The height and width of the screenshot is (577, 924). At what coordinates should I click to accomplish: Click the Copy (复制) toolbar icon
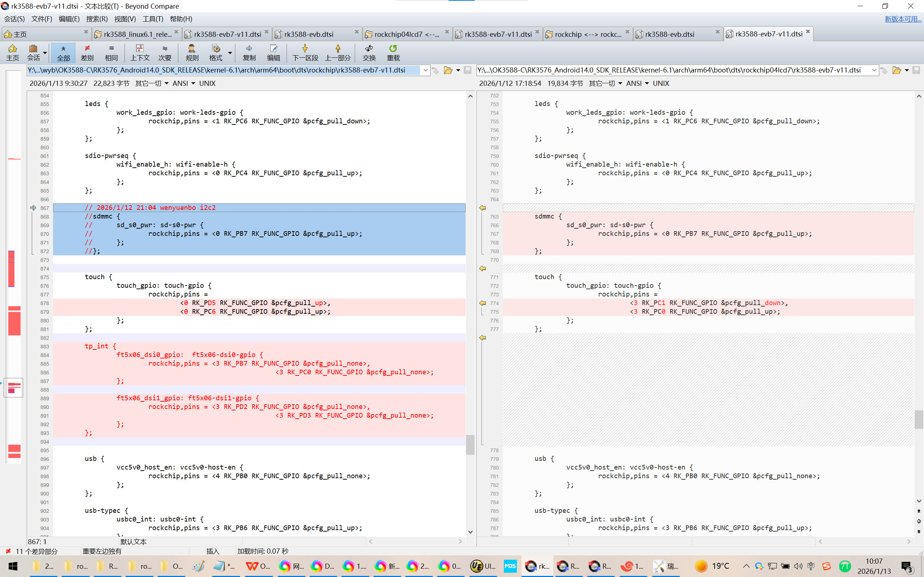point(249,52)
